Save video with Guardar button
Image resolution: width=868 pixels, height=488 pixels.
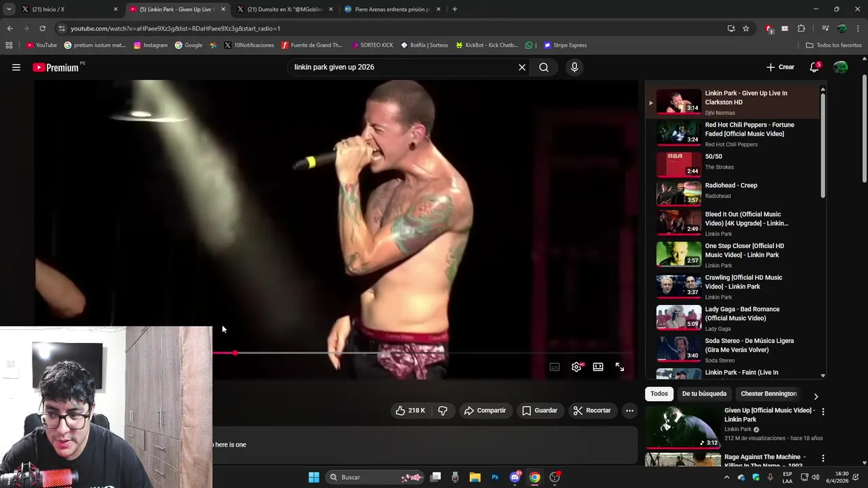click(x=540, y=410)
